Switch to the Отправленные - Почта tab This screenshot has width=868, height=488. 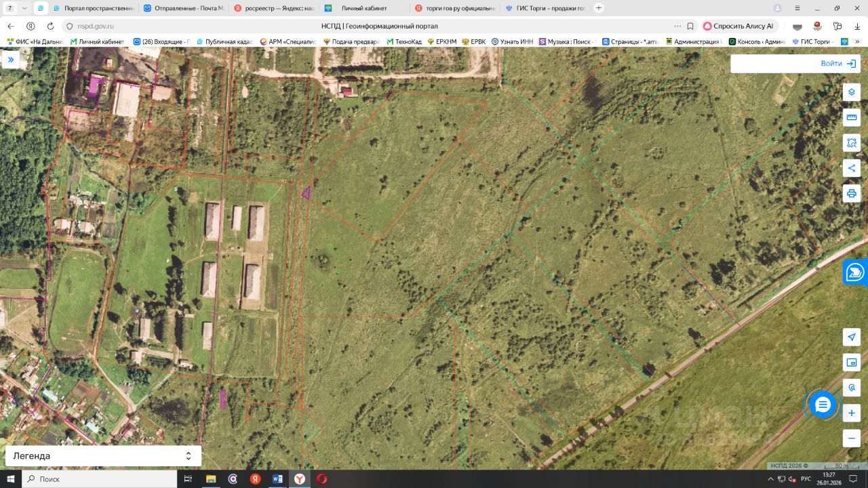[184, 8]
